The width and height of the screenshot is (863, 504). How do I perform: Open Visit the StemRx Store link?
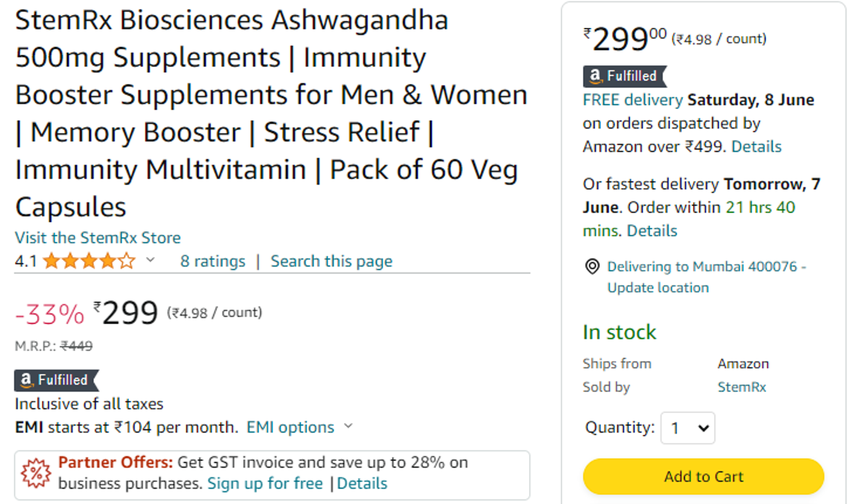[98, 237]
